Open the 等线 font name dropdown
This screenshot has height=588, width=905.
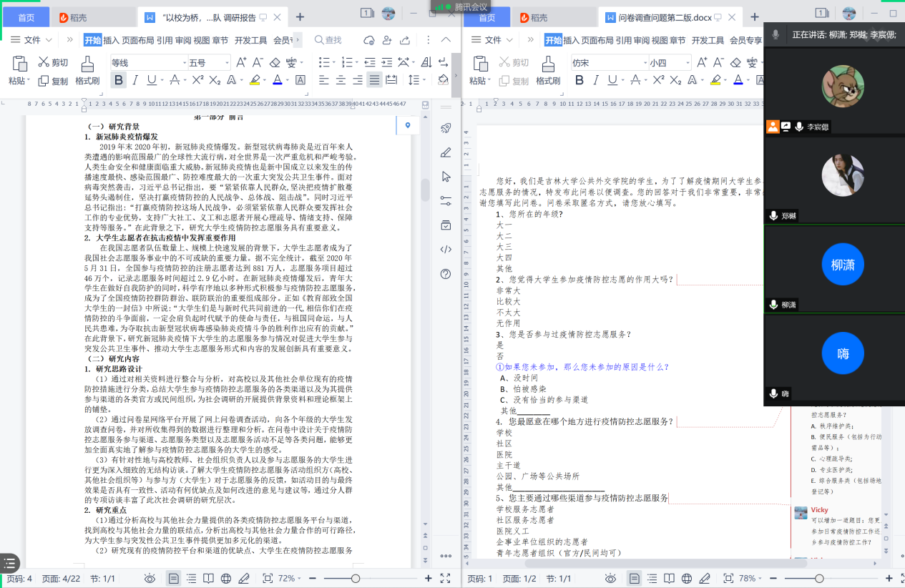tap(182, 63)
